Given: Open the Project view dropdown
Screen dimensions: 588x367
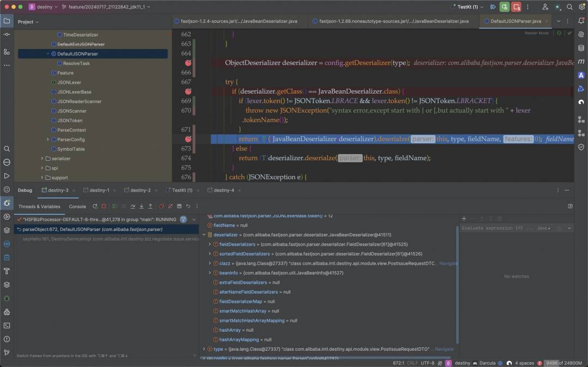Looking at the screenshot, I should tap(28, 22).
